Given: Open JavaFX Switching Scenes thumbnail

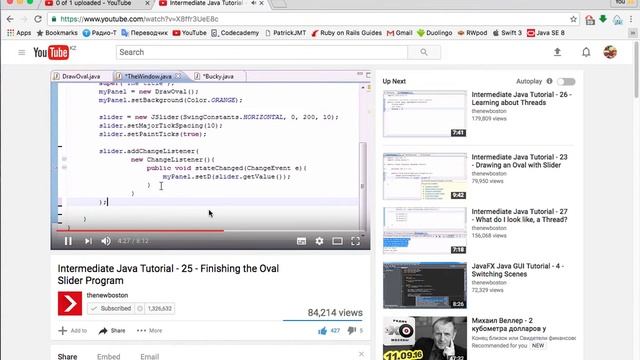Looking at the screenshot, I should click(x=424, y=285).
